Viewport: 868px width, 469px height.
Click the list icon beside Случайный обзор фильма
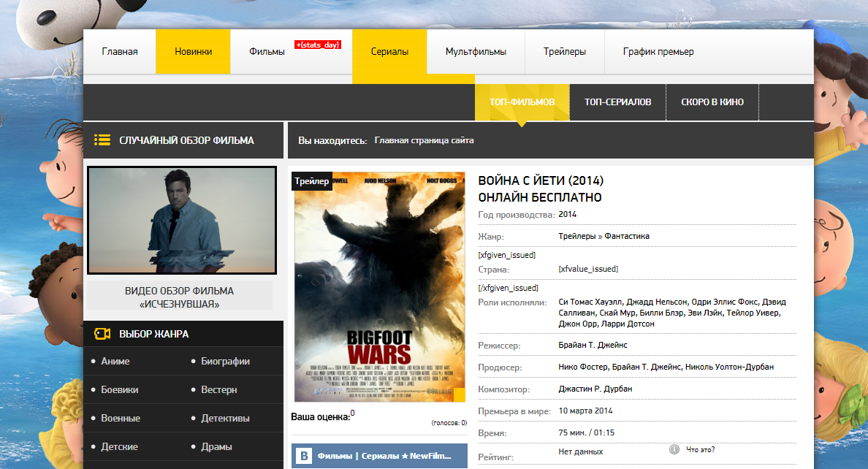click(102, 140)
